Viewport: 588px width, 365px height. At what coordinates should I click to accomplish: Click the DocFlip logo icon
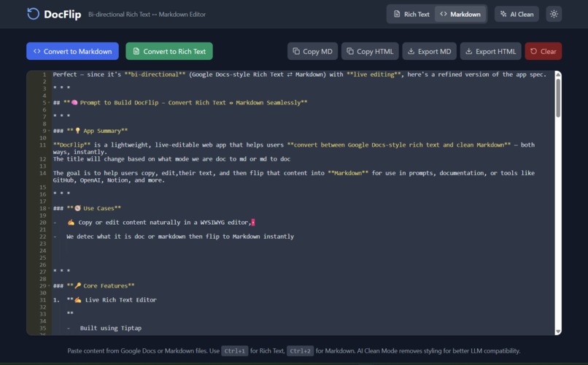pos(33,14)
